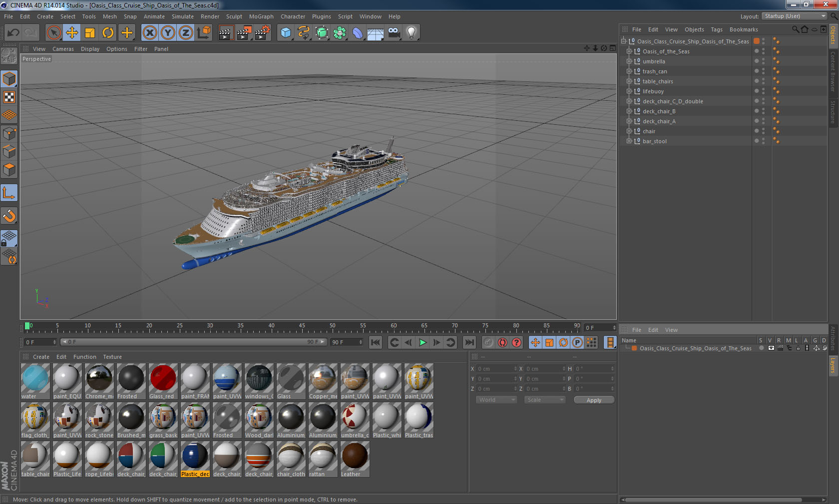Toggle layer solo in Layers manager

pos(762,348)
